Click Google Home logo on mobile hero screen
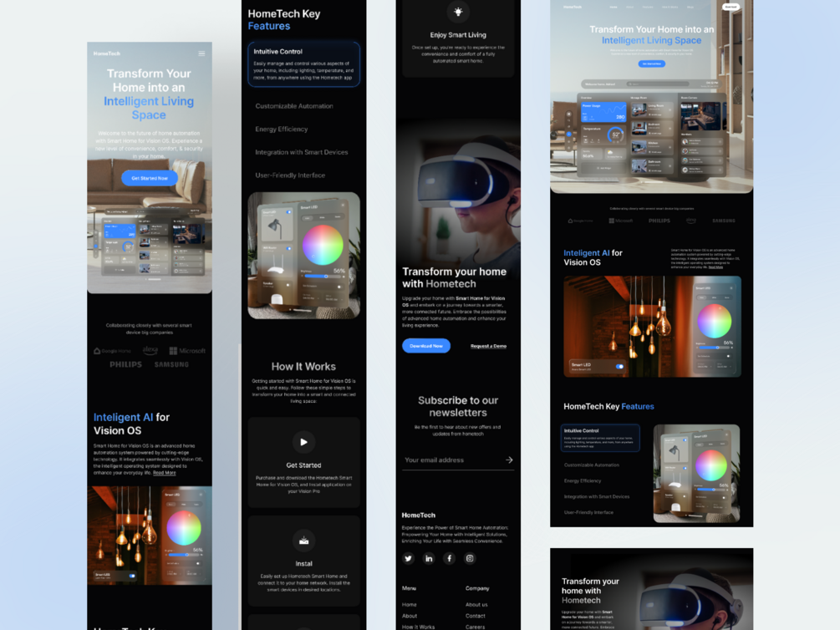 pos(113,351)
